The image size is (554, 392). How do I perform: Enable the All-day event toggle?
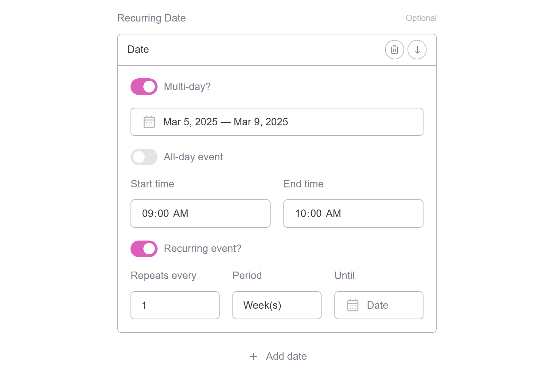point(144,157)
